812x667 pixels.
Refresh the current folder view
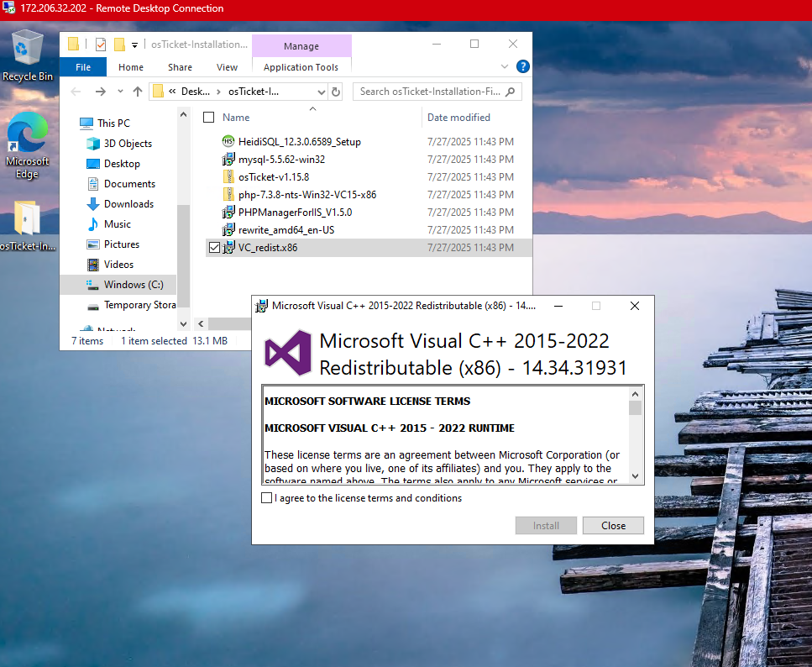336,92
